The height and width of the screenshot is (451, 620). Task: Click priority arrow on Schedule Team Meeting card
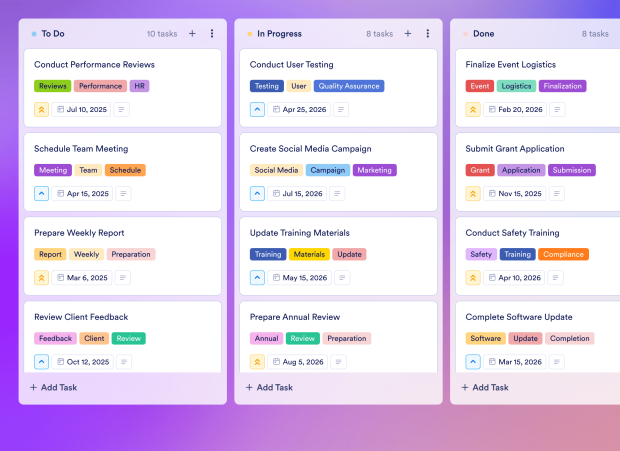point(42,193)
